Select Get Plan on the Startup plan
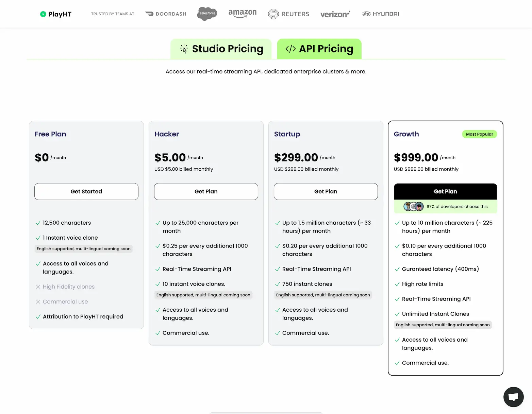 point(326,191)
